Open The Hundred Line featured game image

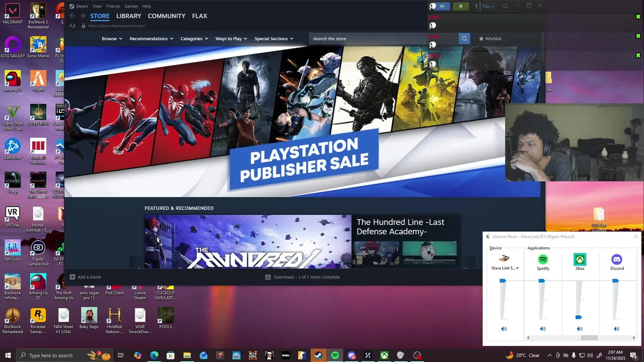248,241
